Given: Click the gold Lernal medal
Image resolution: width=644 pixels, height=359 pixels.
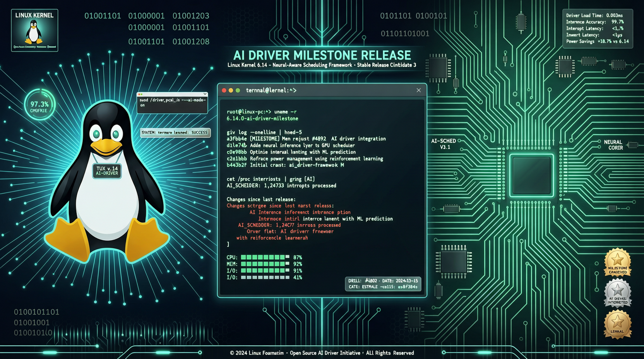Looking at the screenshot, I should pos(618,324).
